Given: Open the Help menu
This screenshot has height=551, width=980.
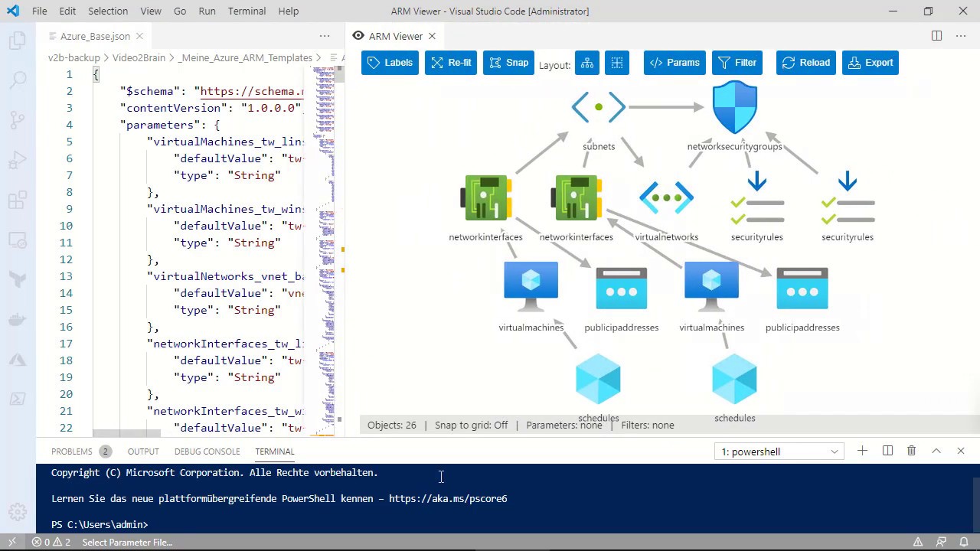Looking at the screenshot, I should tap(289, 11).
